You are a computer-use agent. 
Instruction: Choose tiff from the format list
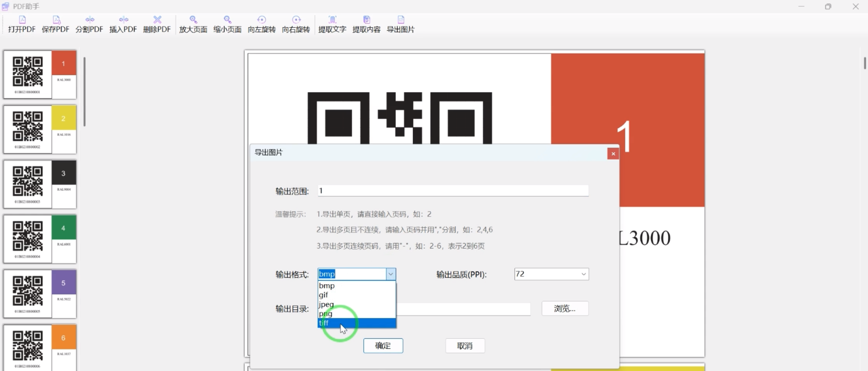coord(357,323)
